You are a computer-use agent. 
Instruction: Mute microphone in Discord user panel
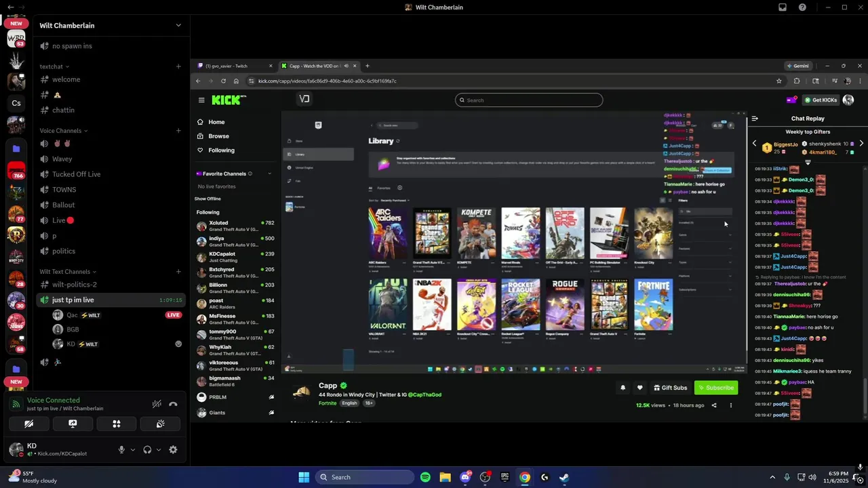coord(121,449)
